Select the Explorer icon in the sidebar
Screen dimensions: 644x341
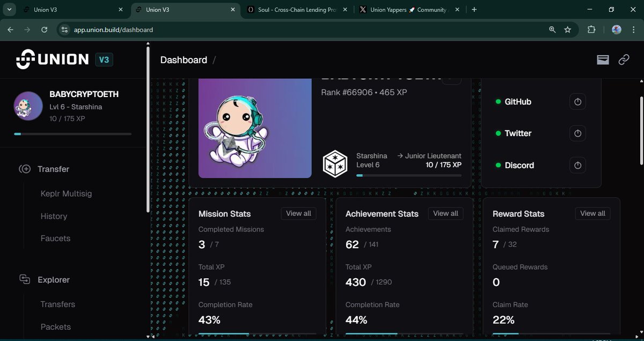coord(24,279)
